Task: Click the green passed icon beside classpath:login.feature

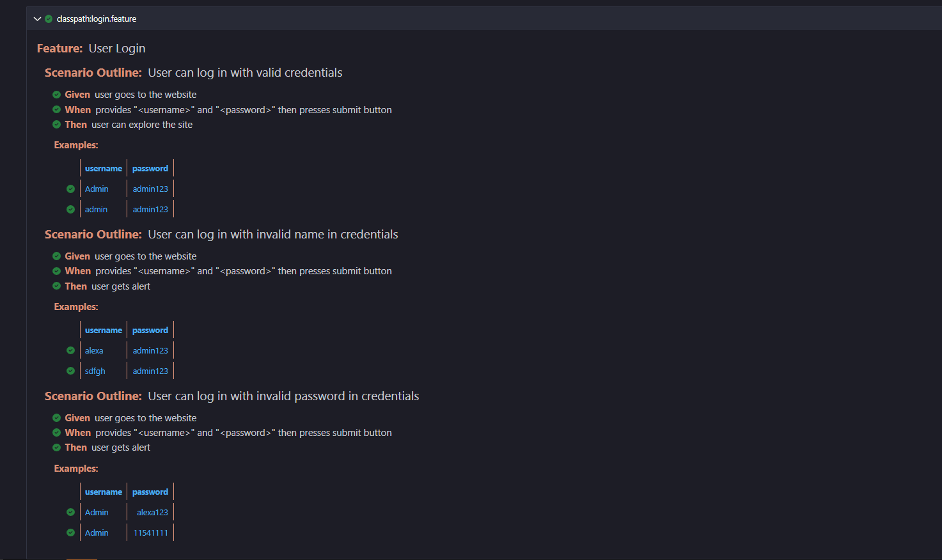Action: [49, 19]
